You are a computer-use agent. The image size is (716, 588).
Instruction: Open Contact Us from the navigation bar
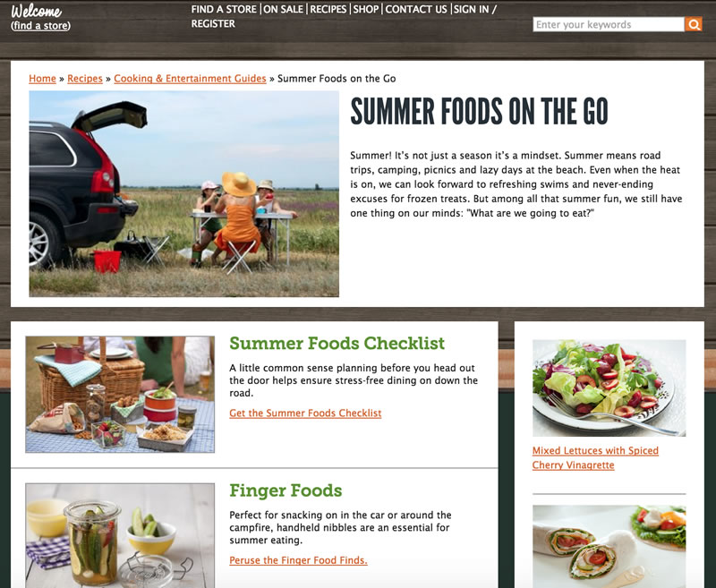coord(416,9)
